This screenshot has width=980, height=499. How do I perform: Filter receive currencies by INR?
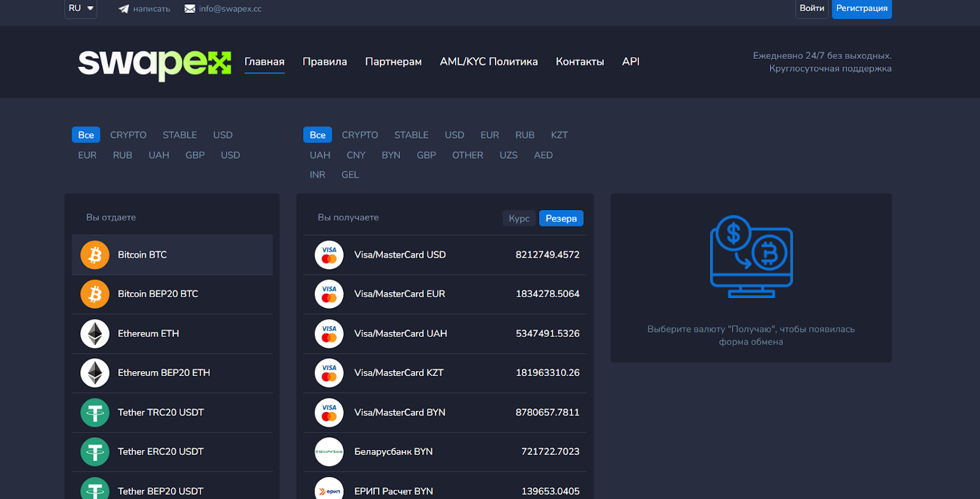pos(317,174)
